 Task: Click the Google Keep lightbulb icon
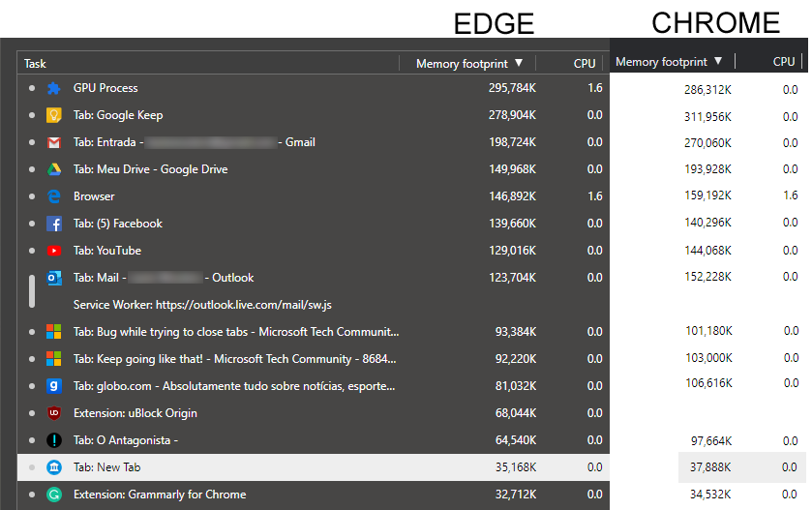(54, 115)
